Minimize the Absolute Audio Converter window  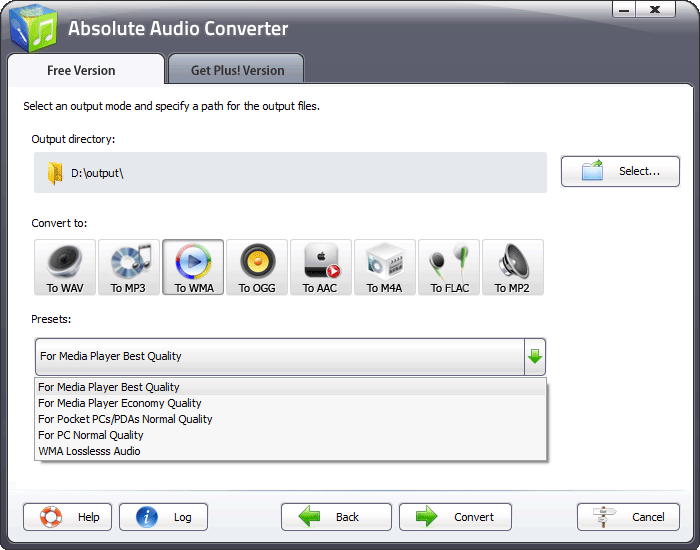point(624,10)
